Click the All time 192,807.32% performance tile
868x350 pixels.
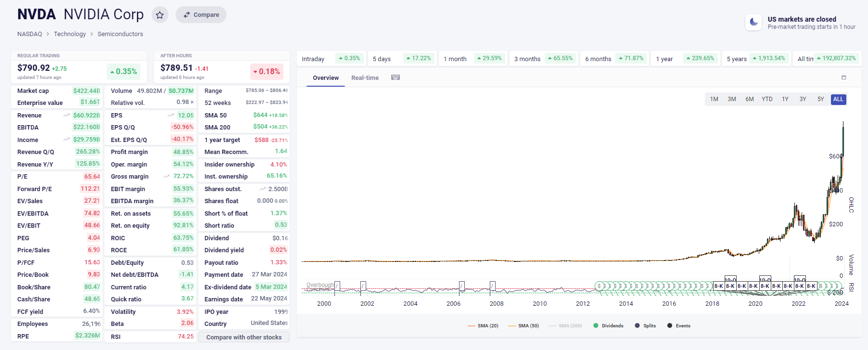(827, 59)
